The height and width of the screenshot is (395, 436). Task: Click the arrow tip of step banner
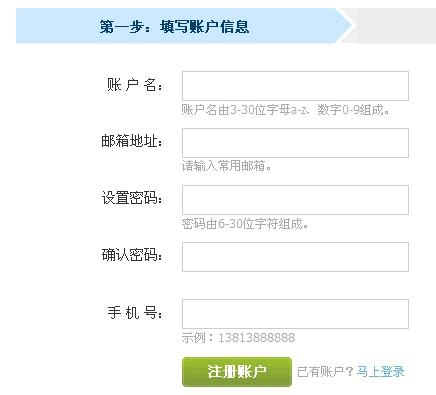click(x=347, y=26)
